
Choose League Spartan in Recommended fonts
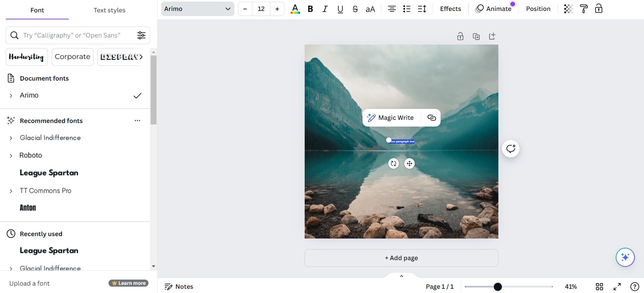[x=49, y=173]
